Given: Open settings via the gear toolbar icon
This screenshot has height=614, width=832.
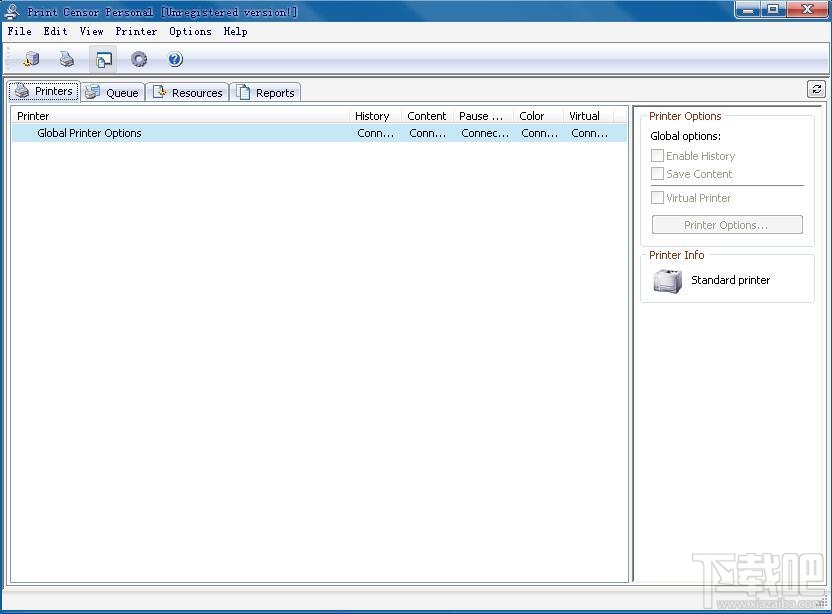Looking at the screenshot, I should pyautogui.click(x=139, y=59).
